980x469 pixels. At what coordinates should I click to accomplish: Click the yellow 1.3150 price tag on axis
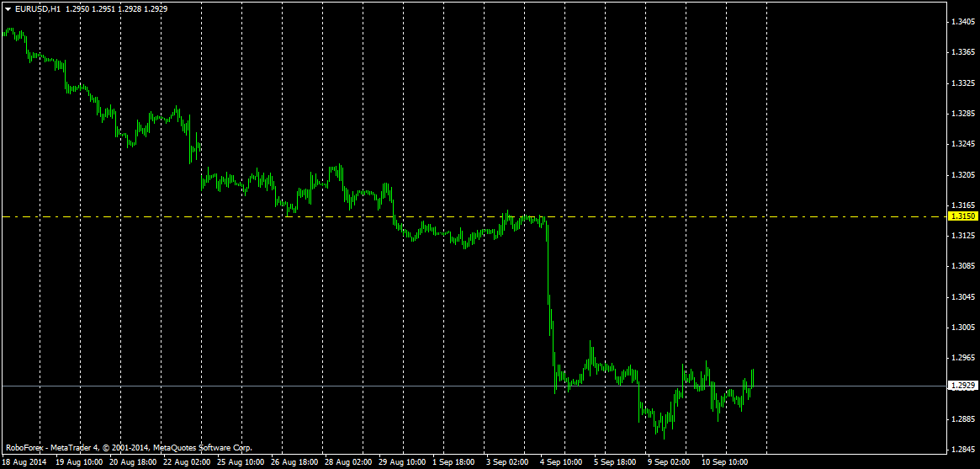tap(961, 216)
